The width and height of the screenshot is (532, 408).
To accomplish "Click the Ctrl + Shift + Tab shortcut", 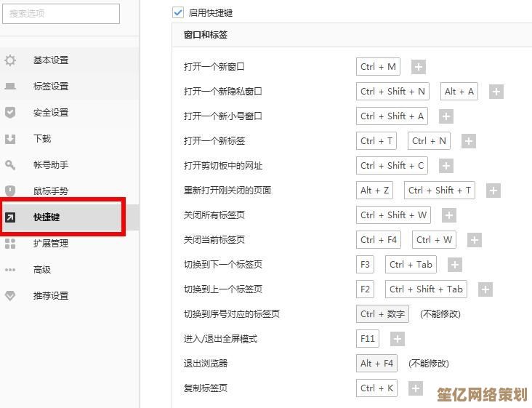I will (x=425, y=289).
